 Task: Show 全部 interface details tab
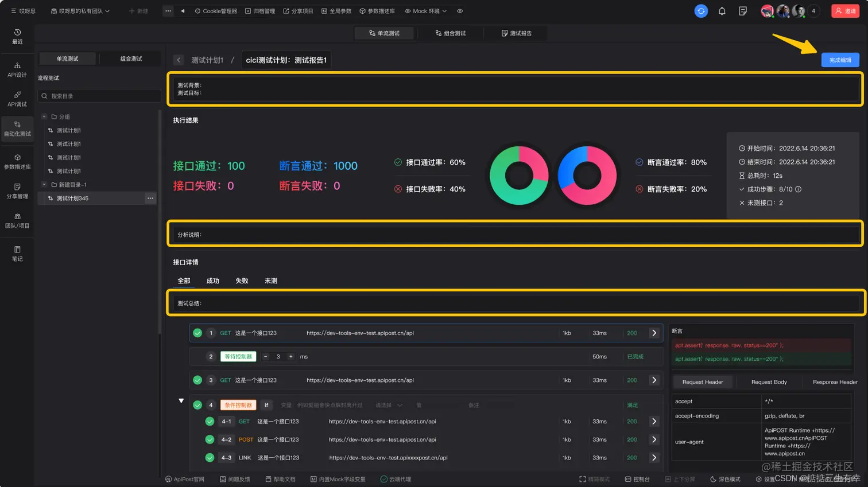[x=184, y=280]
